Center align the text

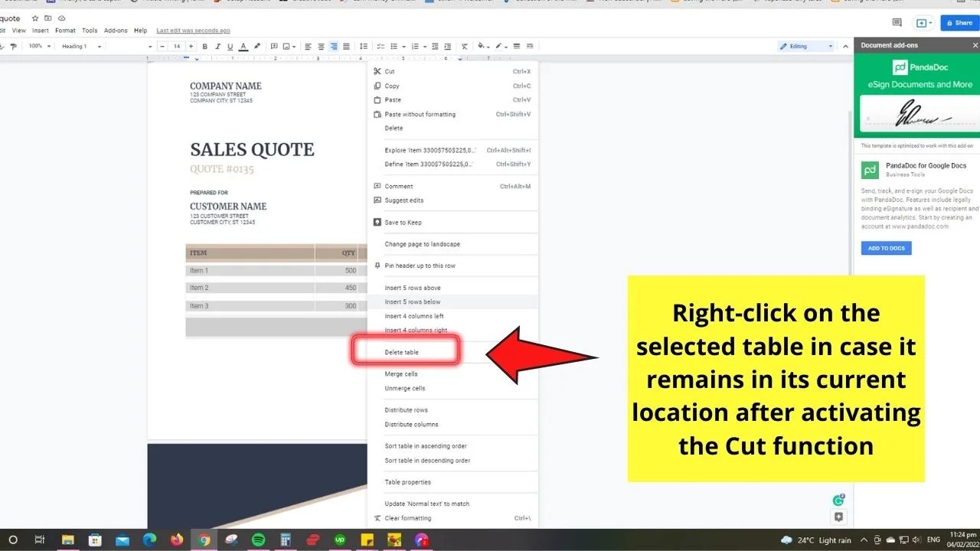(321, 46)
